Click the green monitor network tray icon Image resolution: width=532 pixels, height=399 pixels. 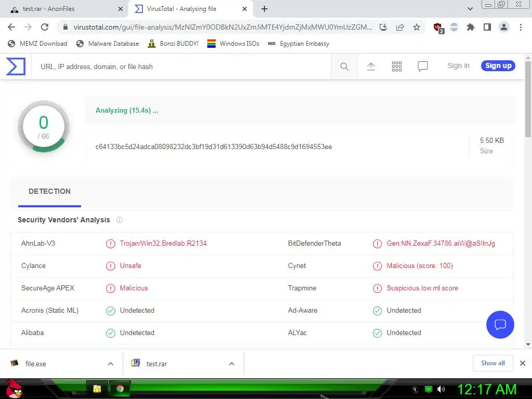coord(429,389)
